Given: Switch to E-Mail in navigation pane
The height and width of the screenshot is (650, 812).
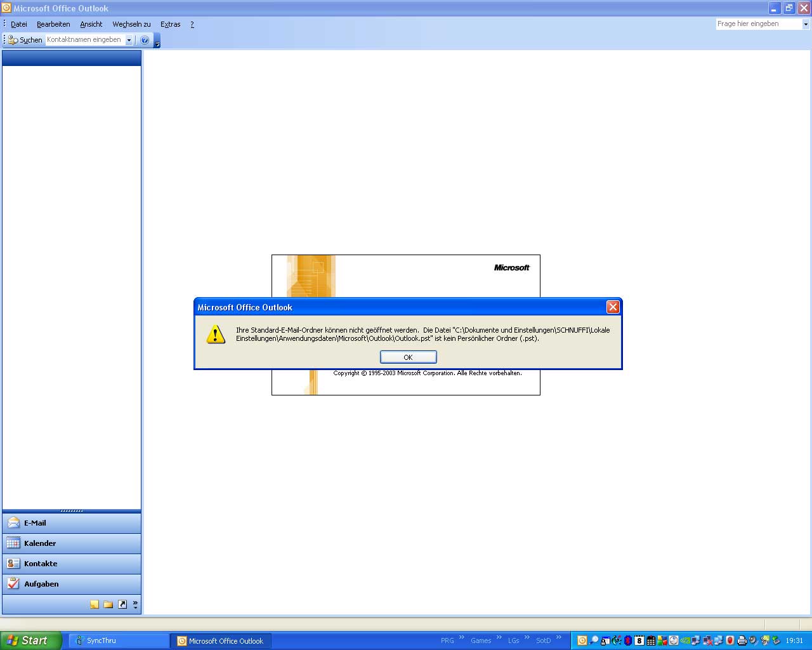Looking at the screenshot, I should (x=72, y=523).
